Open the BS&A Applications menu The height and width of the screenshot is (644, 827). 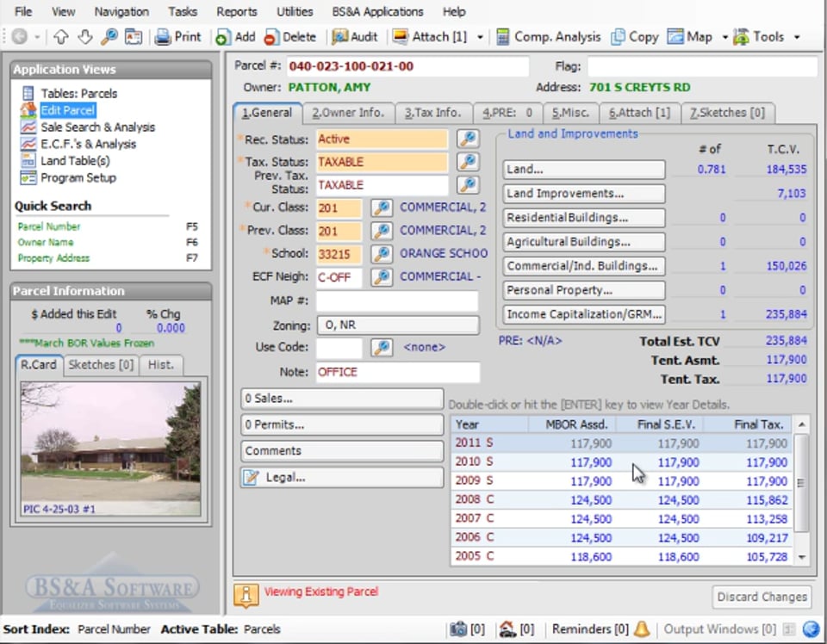(x=377, y=11)
